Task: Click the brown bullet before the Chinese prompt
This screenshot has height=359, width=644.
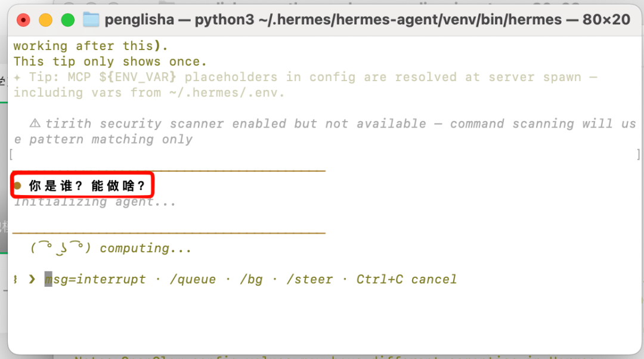Action: [x=18, y=185]
